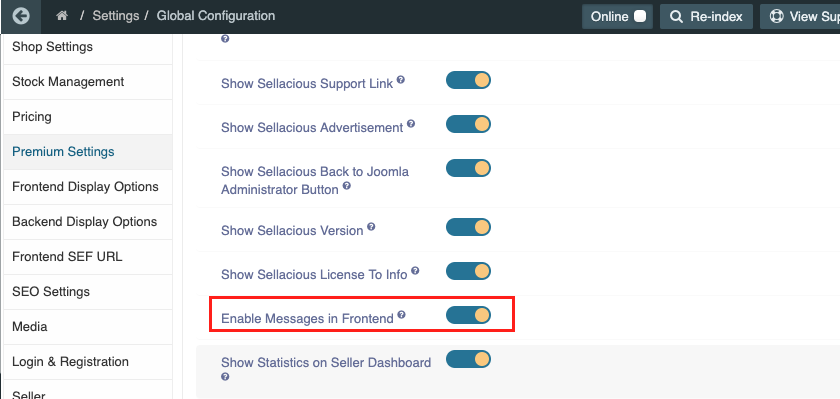Click help icon beside Administrator Button label

point(347,186)
